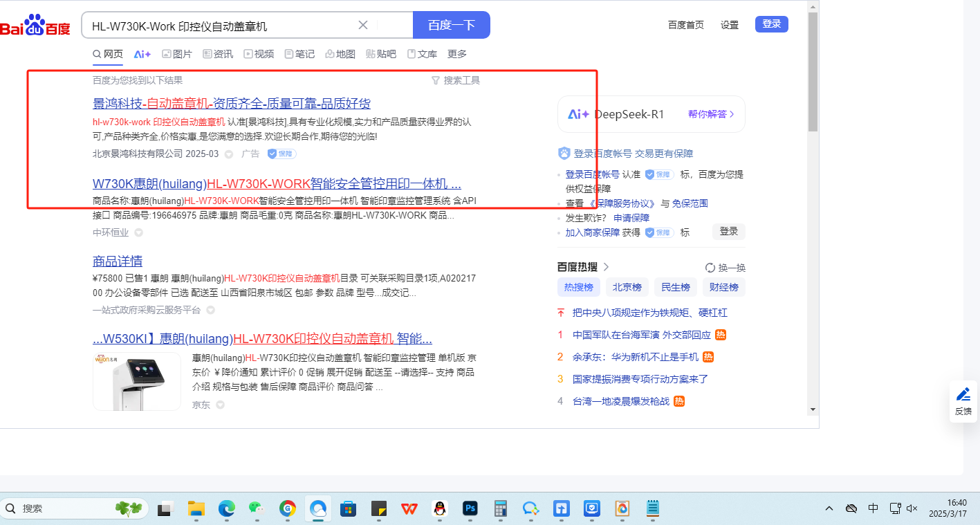Open the Ai+ search tab
This screenshot has width=980, height=525.
click(x=142, y=54)
